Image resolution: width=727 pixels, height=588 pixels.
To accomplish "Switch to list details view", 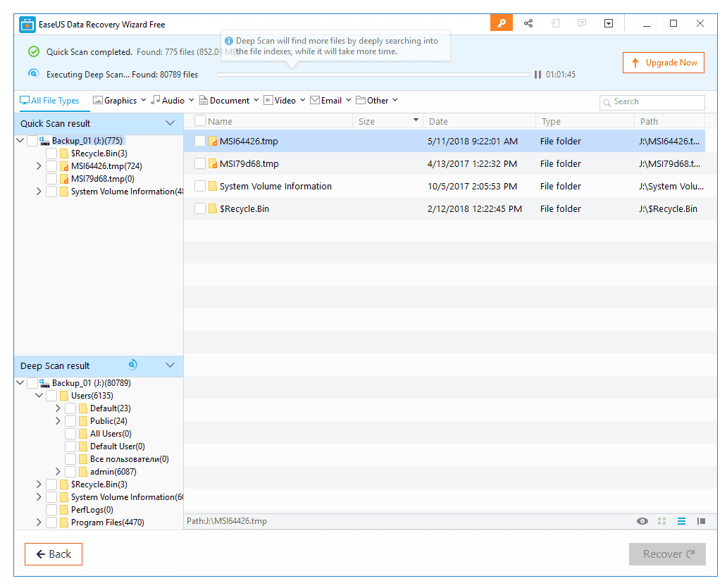I will point(681,521).
